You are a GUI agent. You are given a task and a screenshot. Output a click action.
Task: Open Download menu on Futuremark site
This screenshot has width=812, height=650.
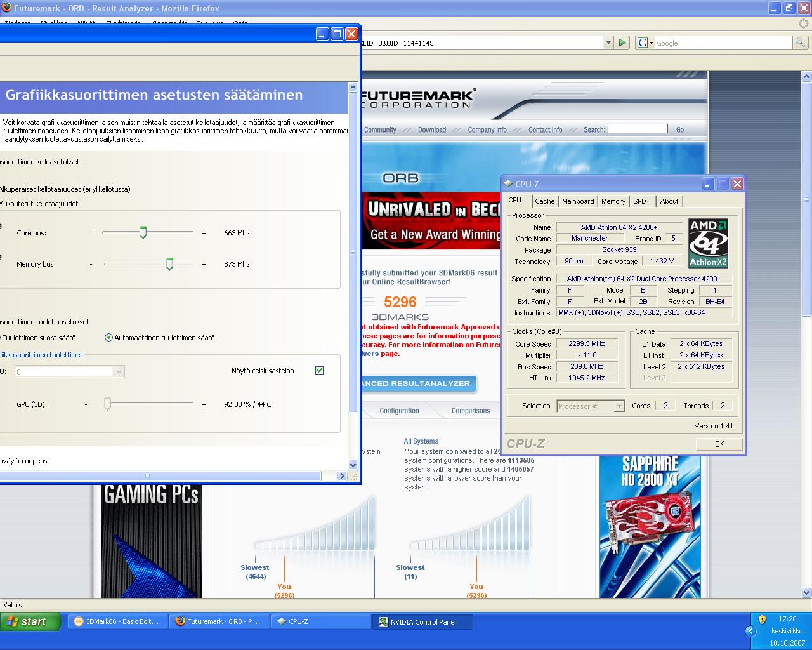click(x=432, y=129)
